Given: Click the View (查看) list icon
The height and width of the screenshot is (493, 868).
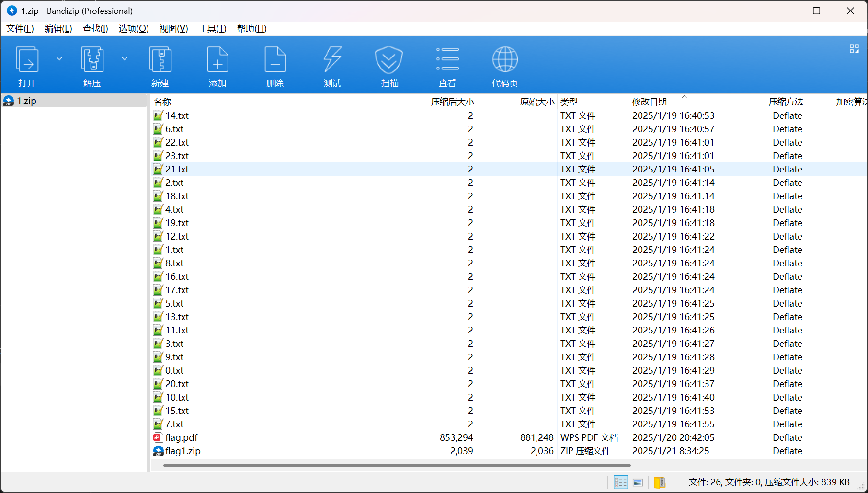Looking at the screenshot, I should pos(447,59).
